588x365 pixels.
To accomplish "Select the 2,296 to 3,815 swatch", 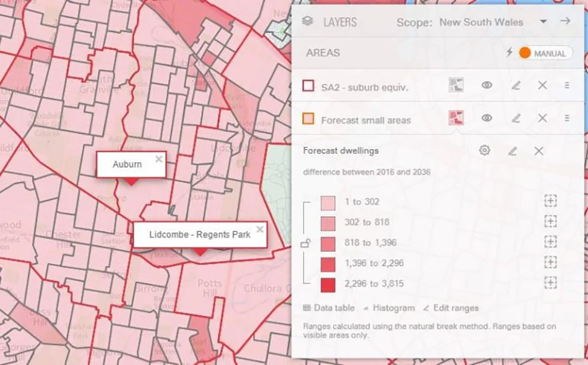I will click(328, 285).
